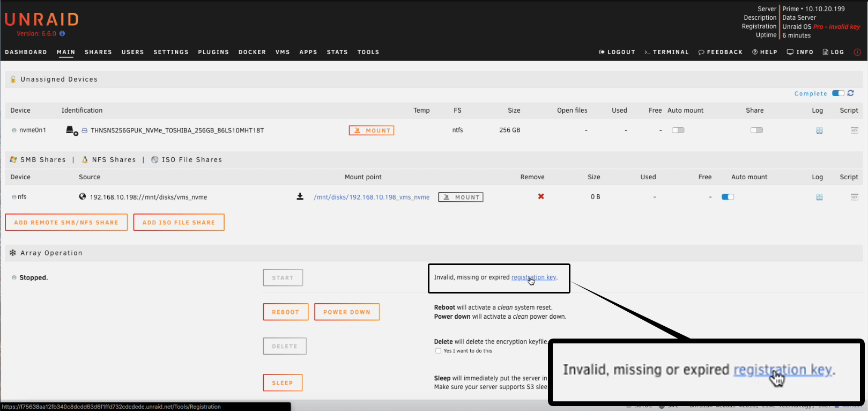
Task: Open the script editor for nvme0n1
Action: click(x=854, y=130)
